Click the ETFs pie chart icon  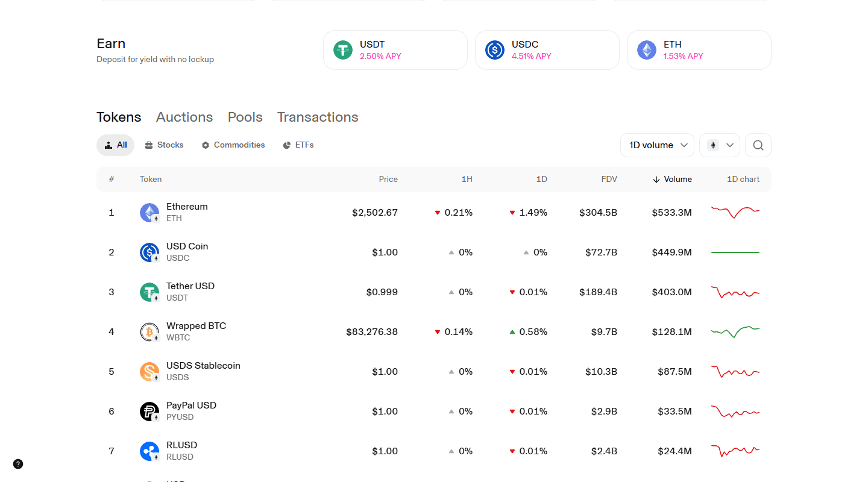(x=287, y=145)
